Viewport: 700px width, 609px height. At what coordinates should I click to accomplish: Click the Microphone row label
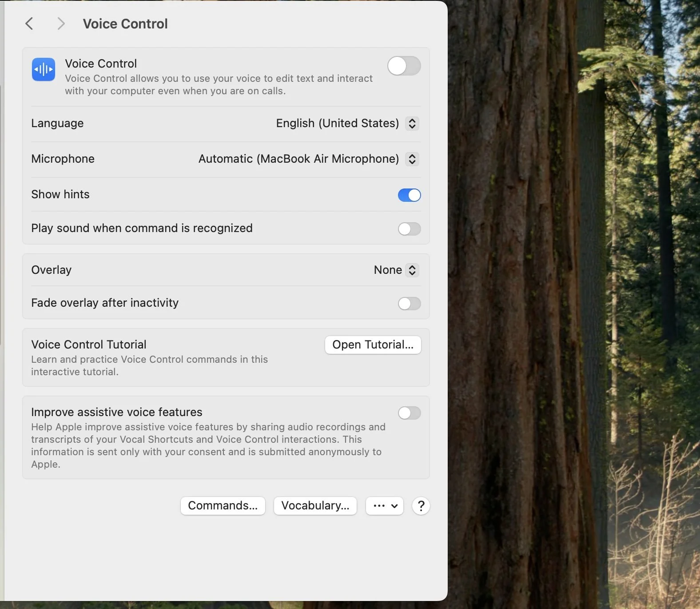point(63,159)
